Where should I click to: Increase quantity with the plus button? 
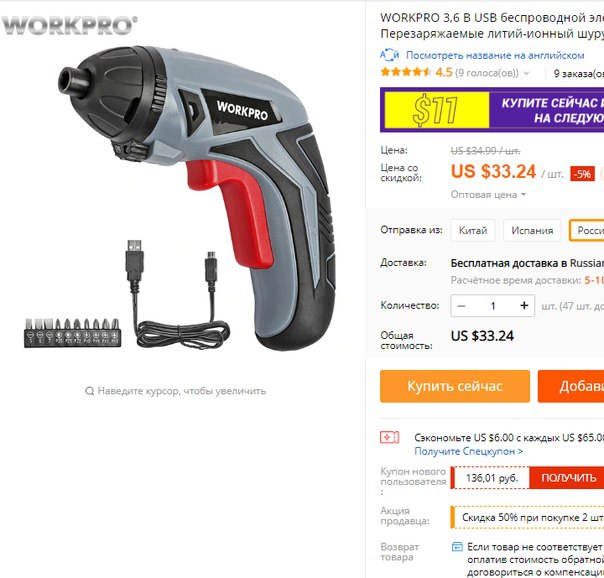pyautogui.click(x=524, y=306)
